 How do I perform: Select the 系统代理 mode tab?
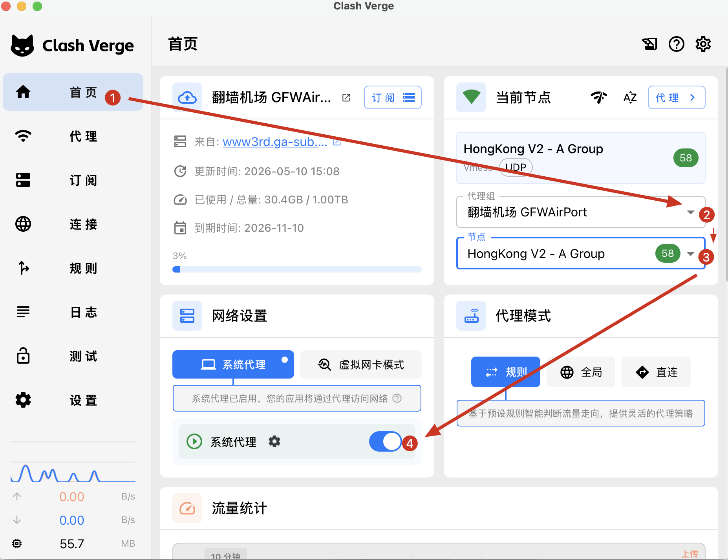point(233,364)
